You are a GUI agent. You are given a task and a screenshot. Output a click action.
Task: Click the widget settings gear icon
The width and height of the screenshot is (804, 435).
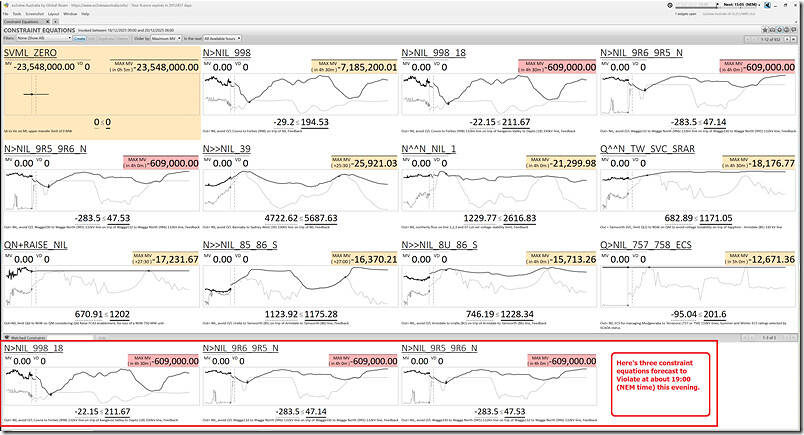point(779,30)
